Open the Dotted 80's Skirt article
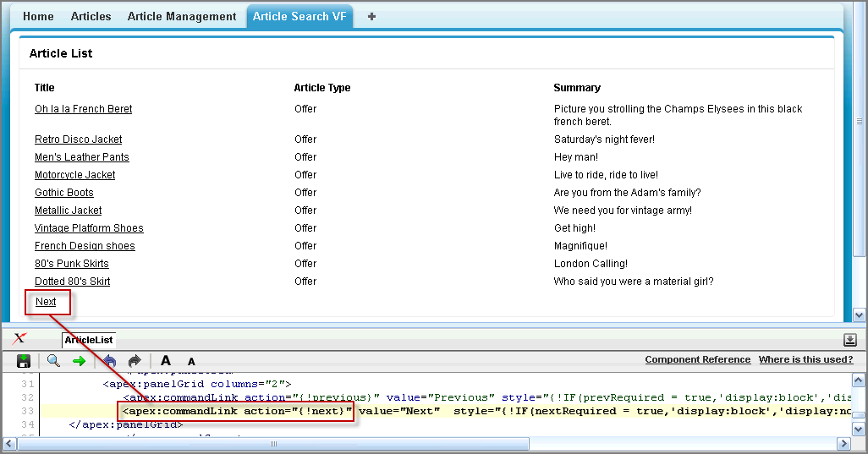868x454 pixels. point(73,281)
